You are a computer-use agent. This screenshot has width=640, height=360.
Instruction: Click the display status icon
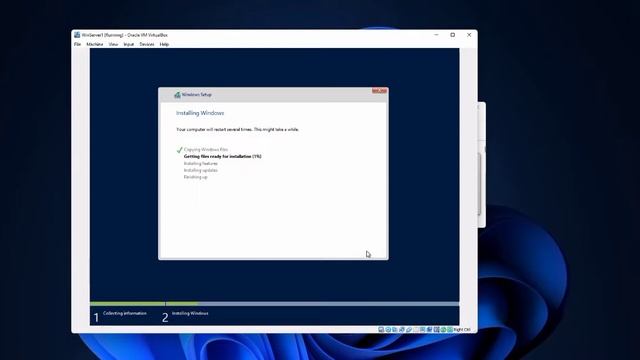pyautogui.click(x=422, y=329)
